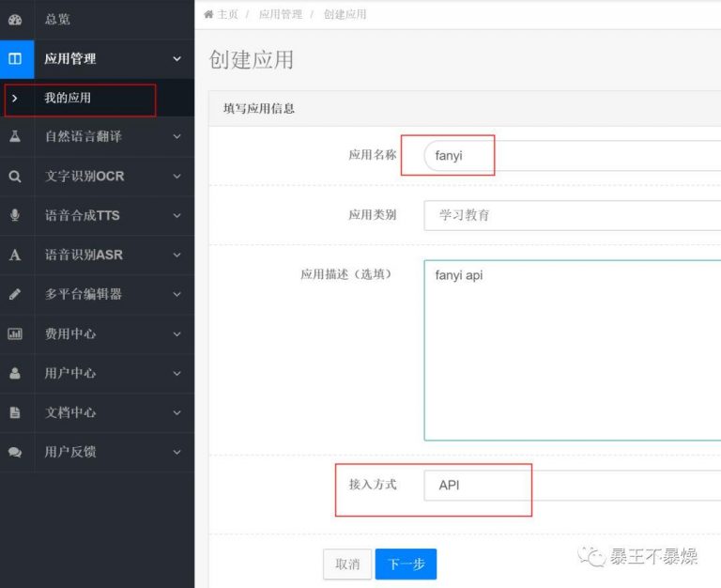Click the pencil icon for 多平台编辑器
This screenshot has height=588, width=721.
(x=15, y=294)
